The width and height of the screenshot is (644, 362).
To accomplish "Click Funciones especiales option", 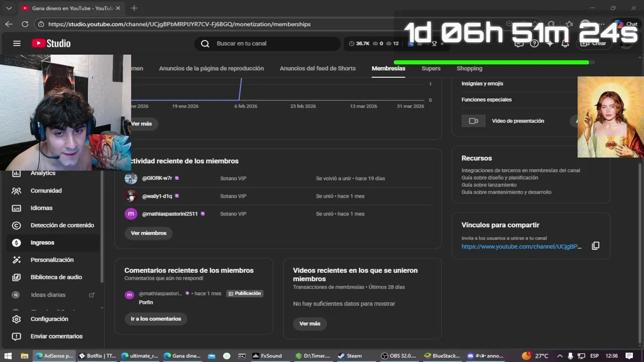I will [487, 100].
